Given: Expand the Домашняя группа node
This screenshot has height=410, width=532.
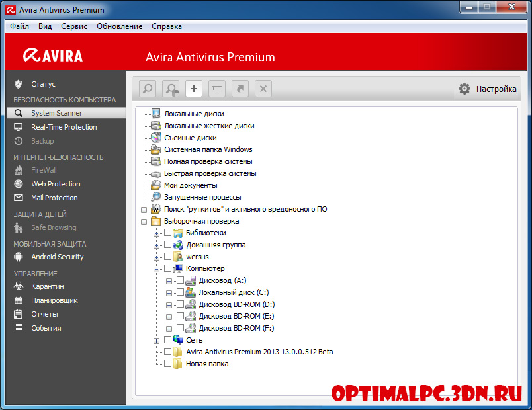Looking at the screenshot, I should [156, 245].
